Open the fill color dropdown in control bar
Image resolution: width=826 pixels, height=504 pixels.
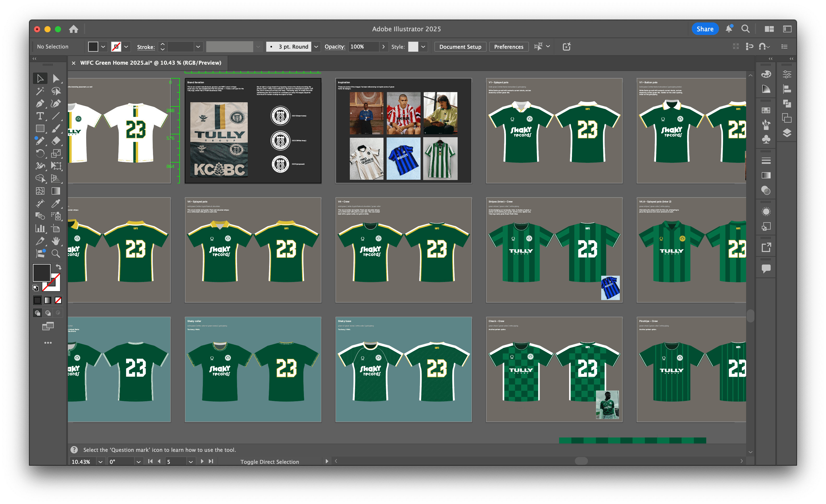103,46
